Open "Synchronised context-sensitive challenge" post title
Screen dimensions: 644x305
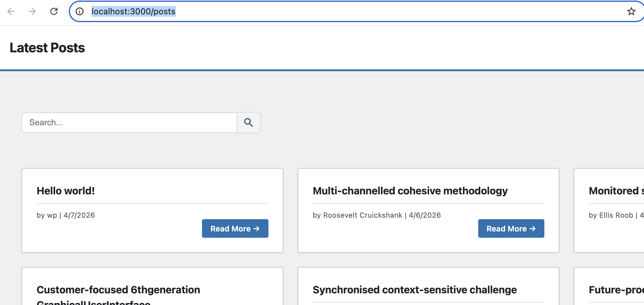[414, 290]
